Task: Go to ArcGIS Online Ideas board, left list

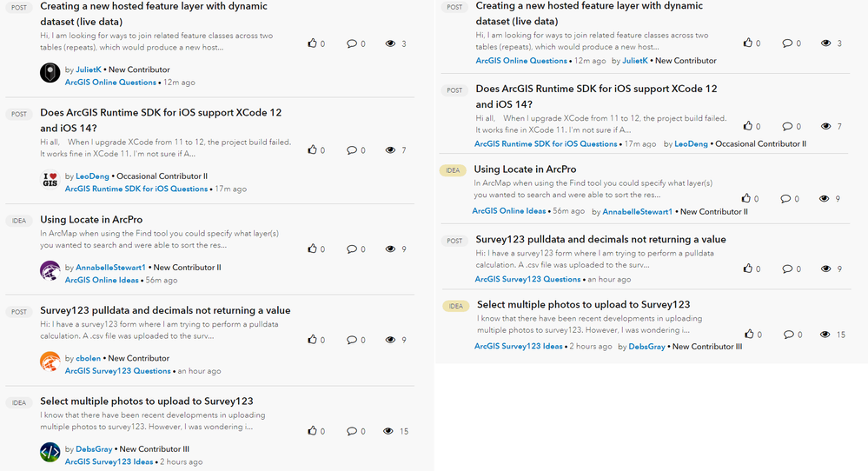Action: click(102, 280)
